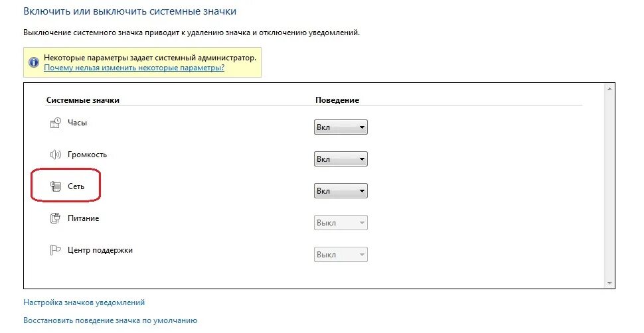Viewport: 644px width, 333px height.
Task: Select the Часы label text
Action: pos(77,123)
